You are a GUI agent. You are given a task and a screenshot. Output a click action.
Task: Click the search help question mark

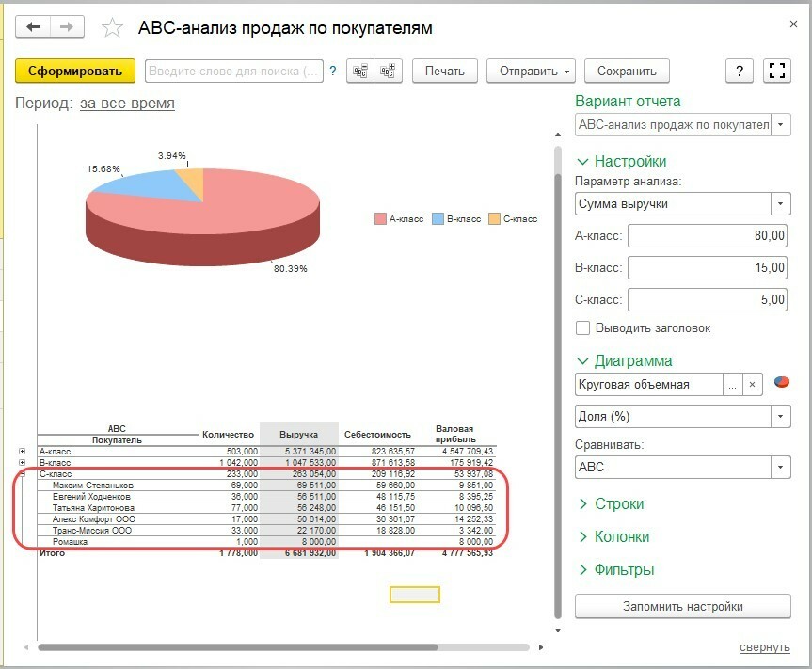point(333,71)
